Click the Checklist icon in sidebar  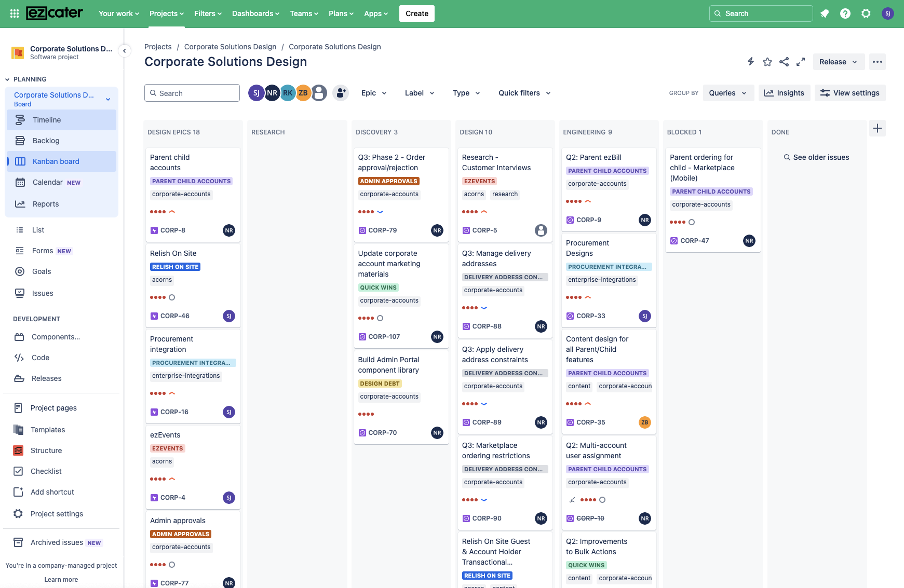coord(18,471)
